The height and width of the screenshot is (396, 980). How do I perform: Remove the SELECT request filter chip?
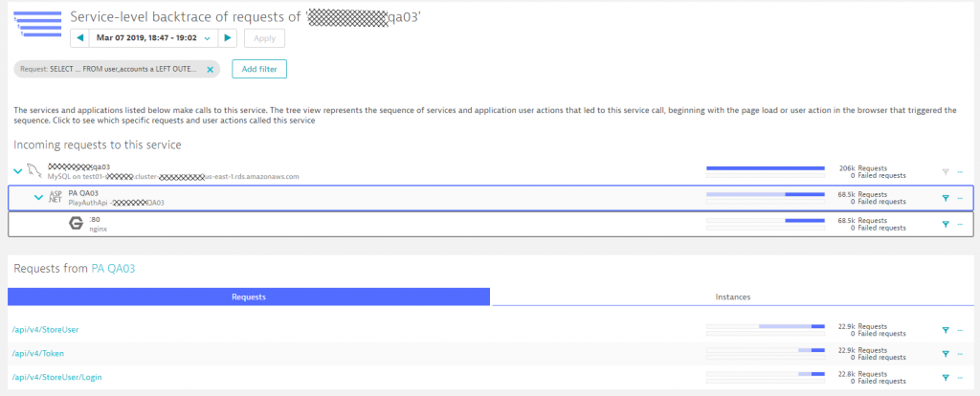211,69
